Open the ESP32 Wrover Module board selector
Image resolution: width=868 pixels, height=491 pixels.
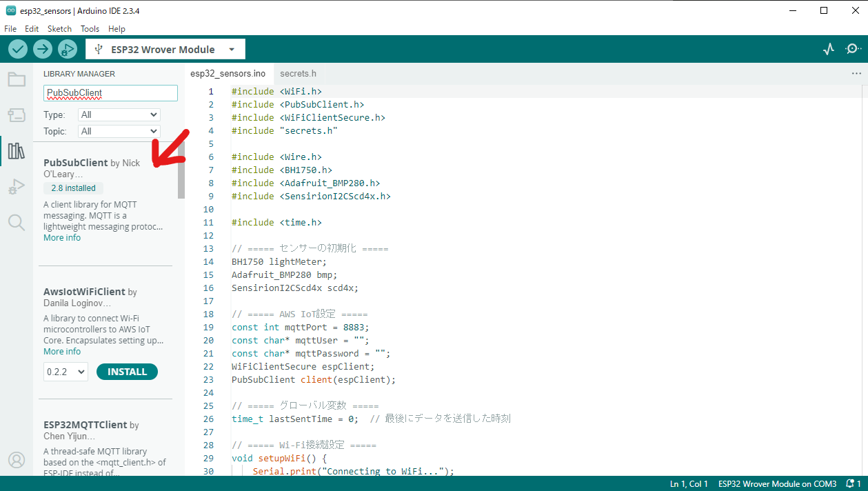point(165,49)
